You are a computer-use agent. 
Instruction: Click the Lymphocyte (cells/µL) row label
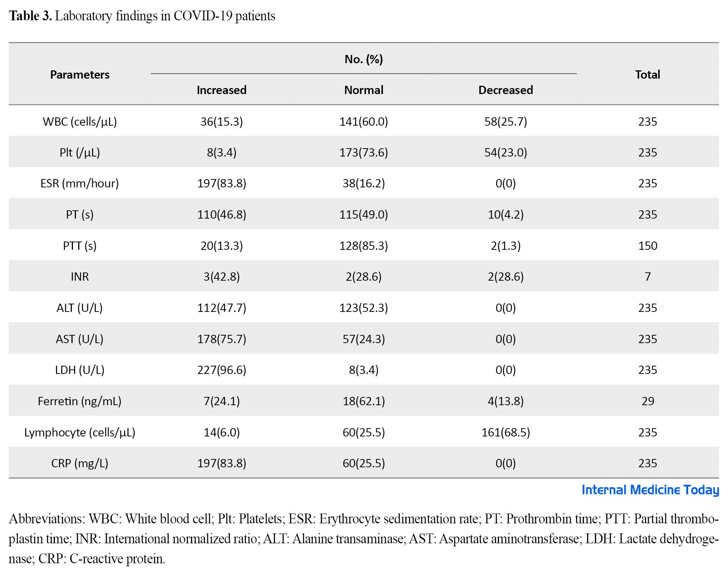(80, 432)
